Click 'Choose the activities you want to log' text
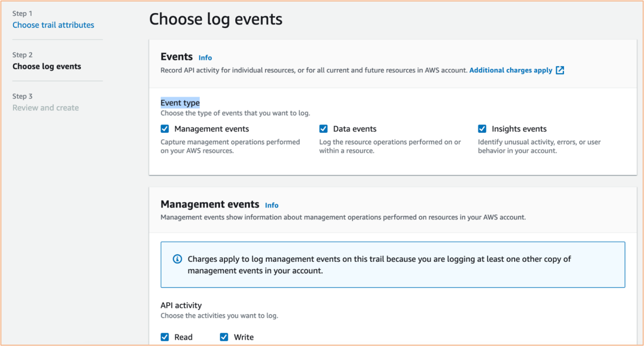Viewport: 644px width, 346px height. 219,316
